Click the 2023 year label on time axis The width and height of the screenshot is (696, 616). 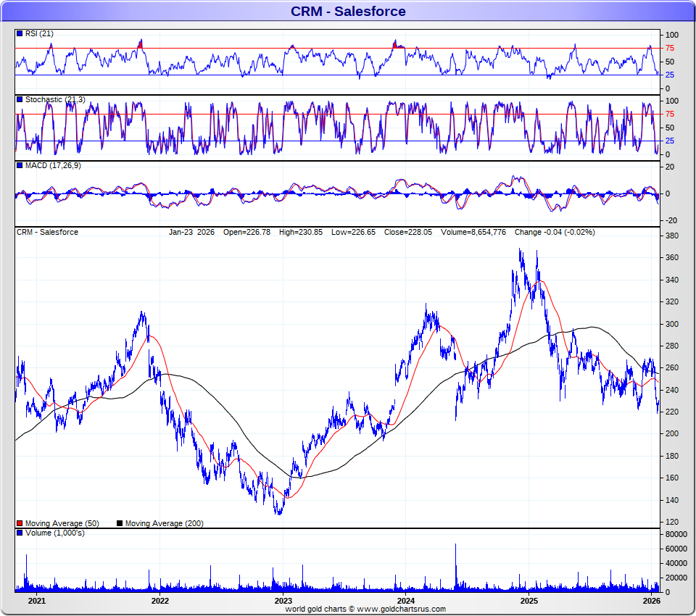point(283,601)
